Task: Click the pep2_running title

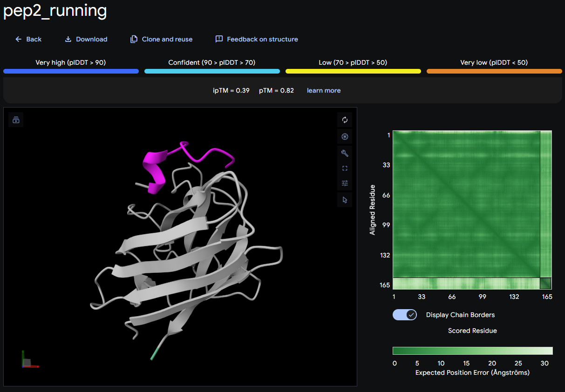Action: click(55, 10)
